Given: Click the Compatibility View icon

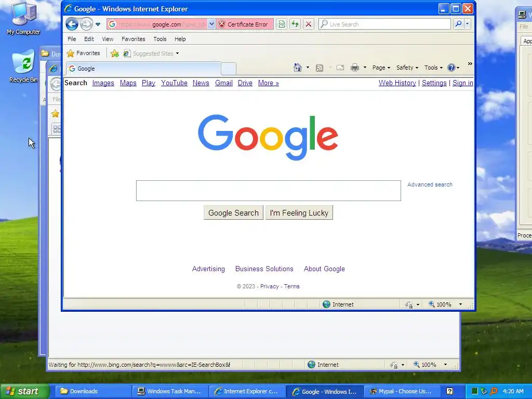Looking at the screenshot, I should pos(281,24).
